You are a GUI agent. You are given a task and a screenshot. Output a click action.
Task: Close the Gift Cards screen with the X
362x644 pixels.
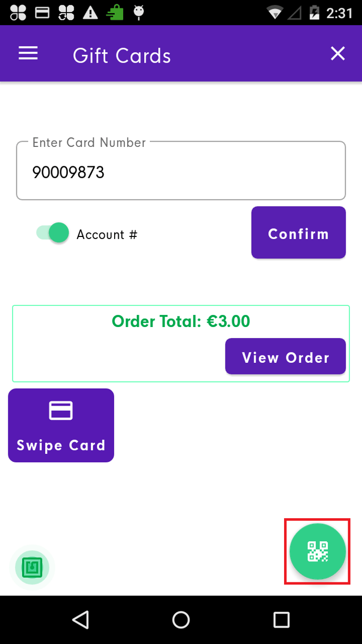[337, 53]
